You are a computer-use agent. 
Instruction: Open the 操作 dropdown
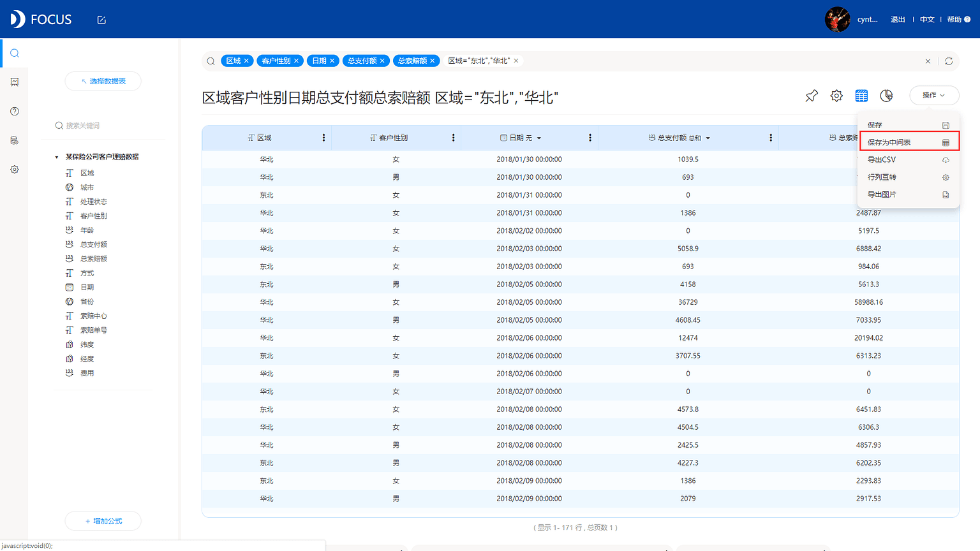click(934, 95)
